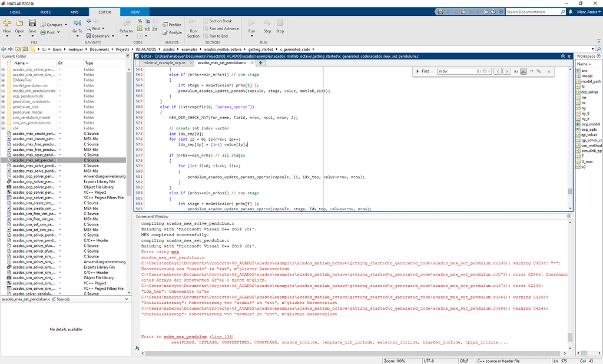Open the New dropdown arrow
The image size is (603, 364).
pos(6,36)
